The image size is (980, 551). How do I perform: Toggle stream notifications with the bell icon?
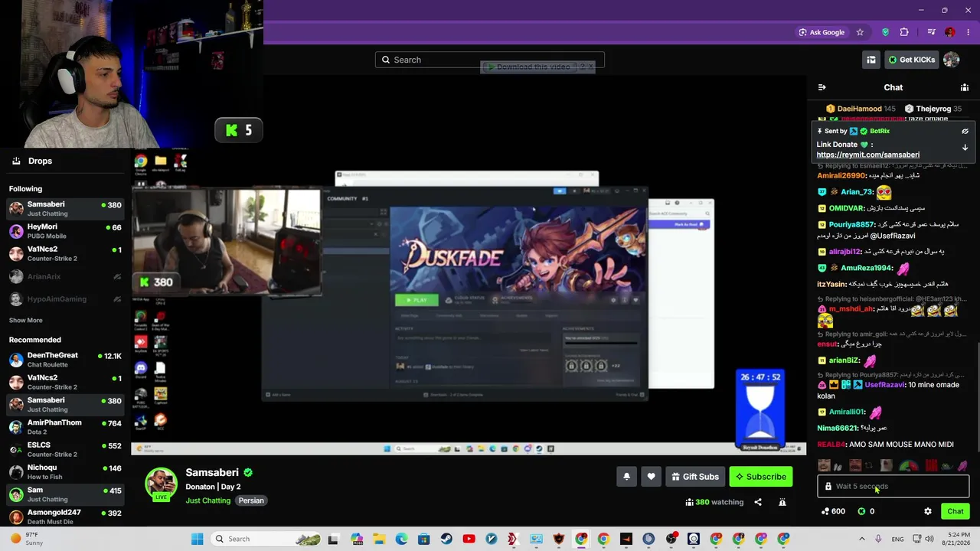pyautogui.click(x=626, y=477)
